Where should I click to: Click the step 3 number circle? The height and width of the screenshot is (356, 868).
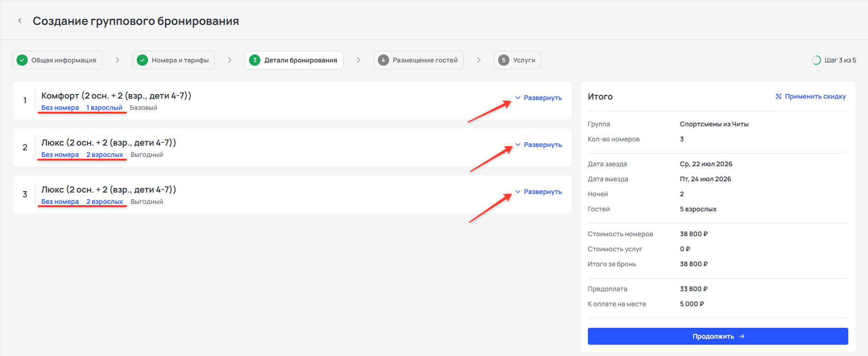(255, 60)
